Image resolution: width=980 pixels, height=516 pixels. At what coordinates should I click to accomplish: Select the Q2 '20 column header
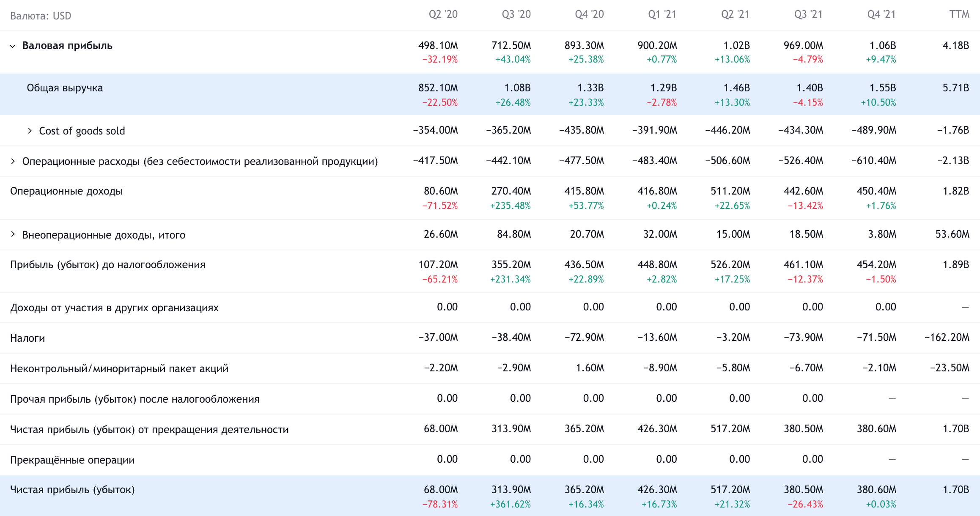point(443,15)
